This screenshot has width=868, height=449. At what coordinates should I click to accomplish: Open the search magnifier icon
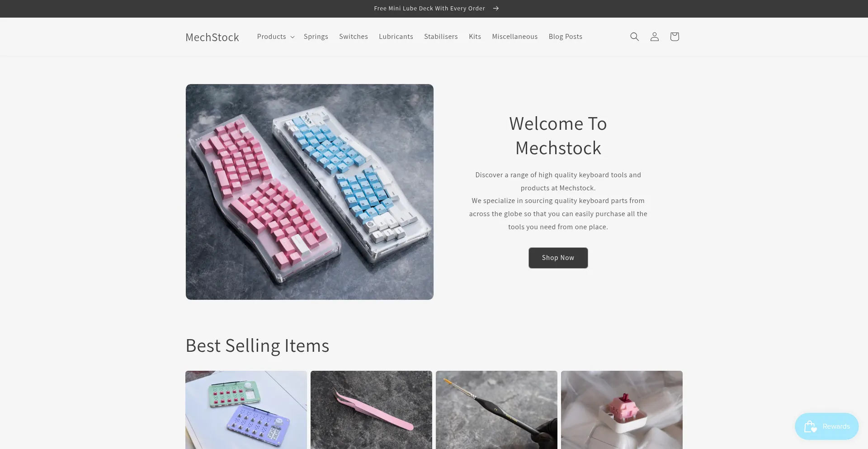[634, 37]
